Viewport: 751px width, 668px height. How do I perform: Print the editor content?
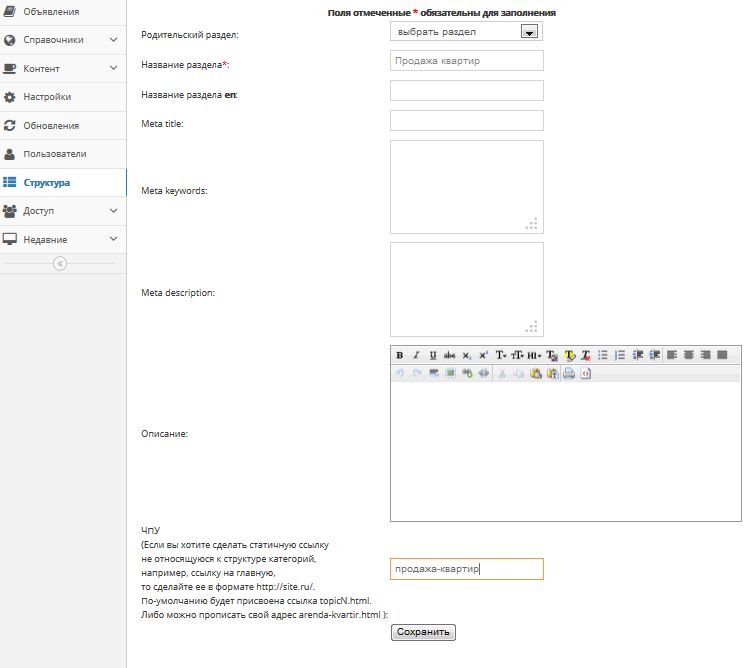pos(569,374)
